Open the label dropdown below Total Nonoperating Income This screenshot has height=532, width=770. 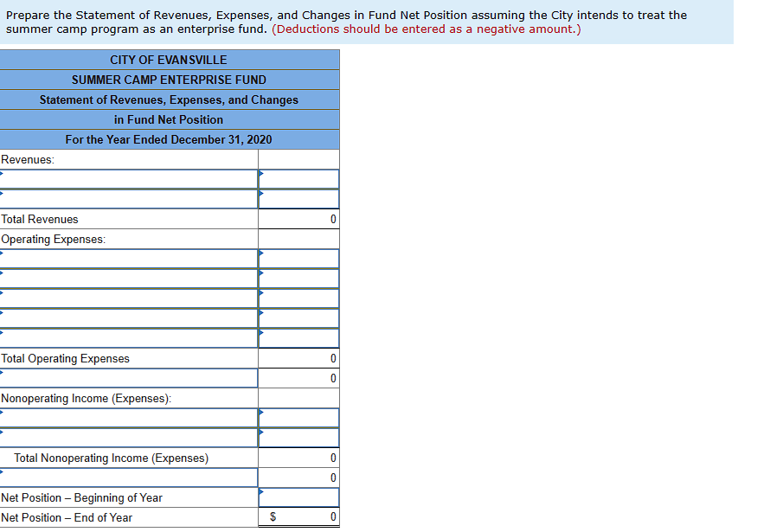[x=129, y=478]
